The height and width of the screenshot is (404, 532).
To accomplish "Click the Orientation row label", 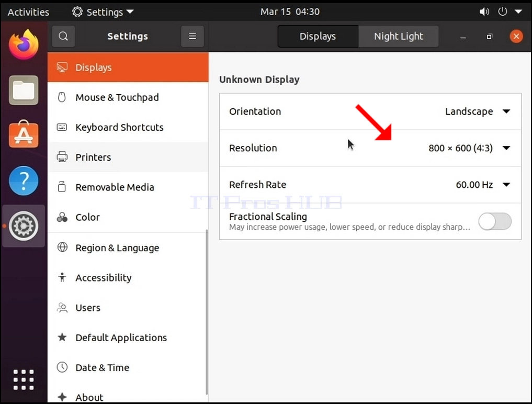I will tap(255, 111).
